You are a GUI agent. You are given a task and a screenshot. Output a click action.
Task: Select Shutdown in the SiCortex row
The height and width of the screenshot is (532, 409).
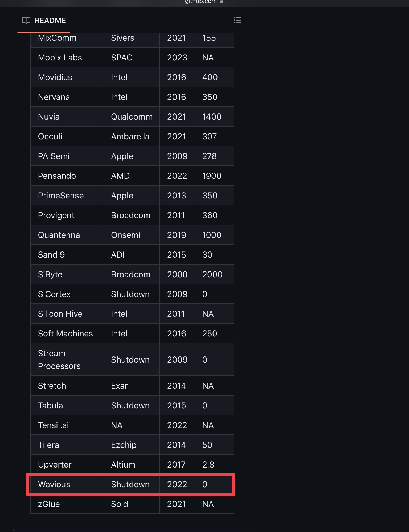click(130, 294)
